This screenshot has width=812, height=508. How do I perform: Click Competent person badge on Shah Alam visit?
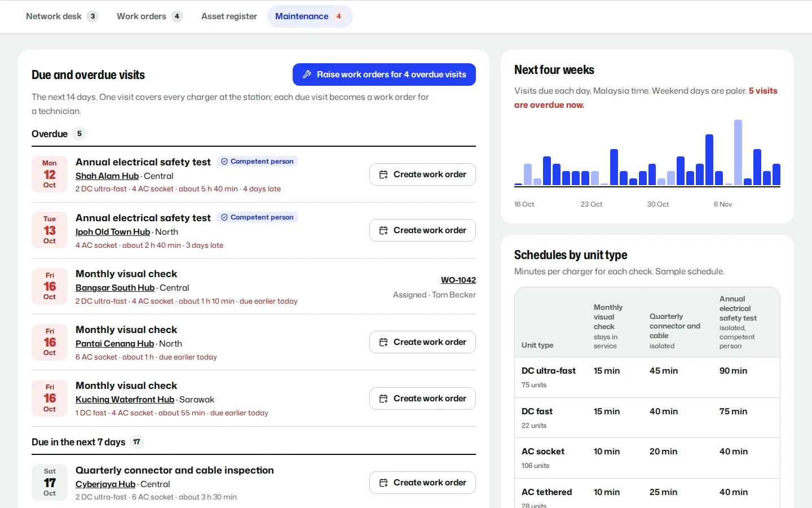tap(257, 161)
